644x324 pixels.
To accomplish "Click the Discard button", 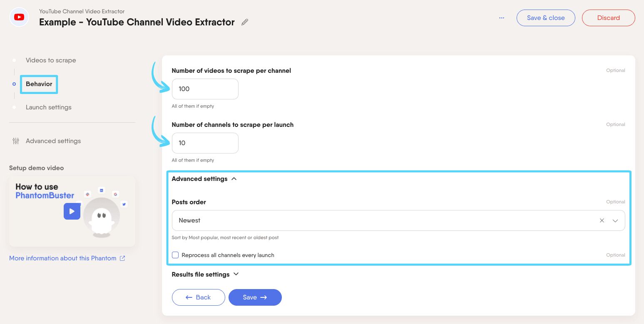I will click(609, 18).
